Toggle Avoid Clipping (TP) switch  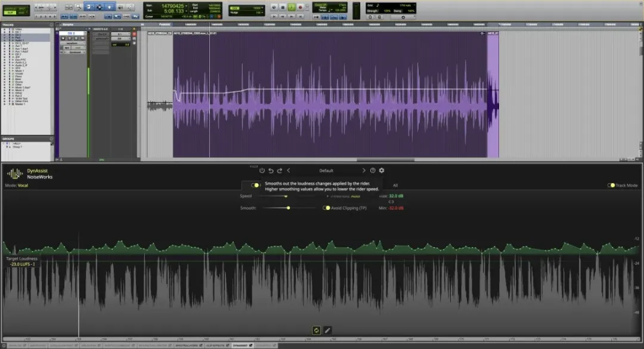(x=327, y=208)
